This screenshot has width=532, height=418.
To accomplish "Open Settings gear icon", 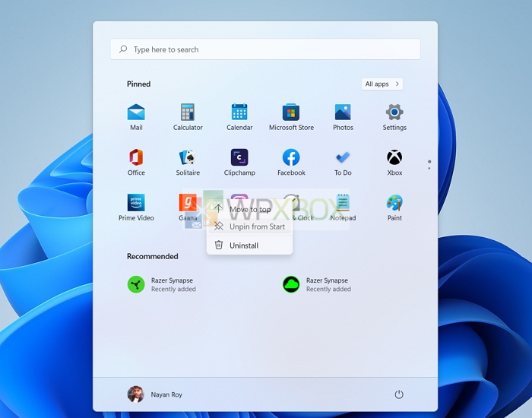I will point(394,117).
